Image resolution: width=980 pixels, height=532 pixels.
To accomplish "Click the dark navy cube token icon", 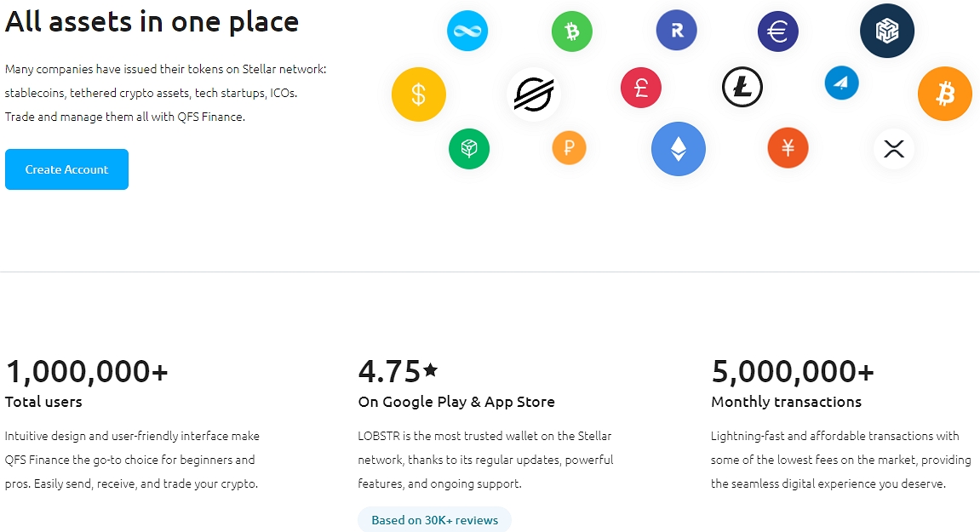I will (887, 31).
